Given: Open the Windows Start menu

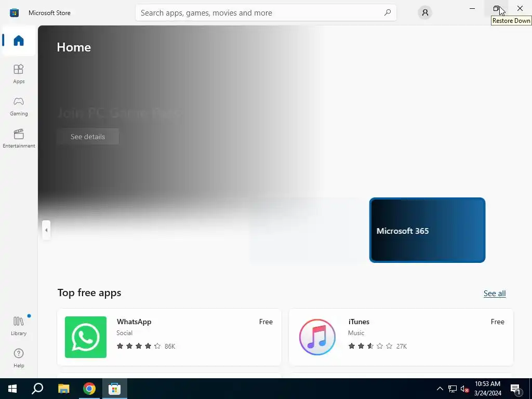Looking at the screenshot, I should [12, 389].
